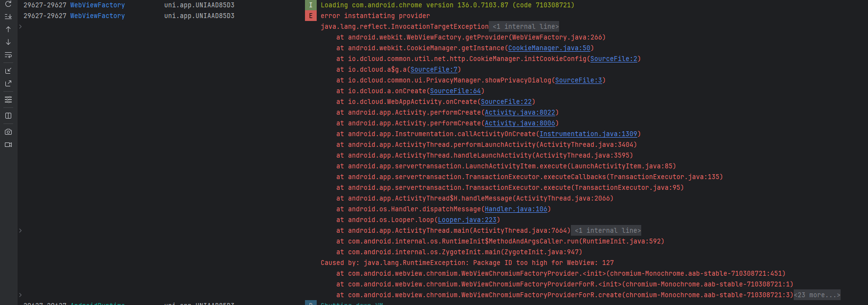Open the SourceFile:7 link
The image size is (868, 305).
click(434, 70)
